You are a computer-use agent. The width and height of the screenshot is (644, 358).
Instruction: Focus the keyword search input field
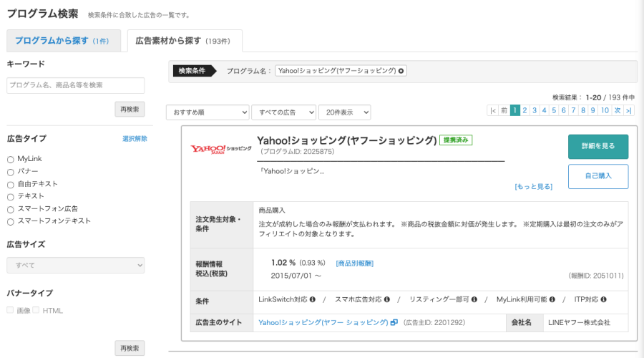[x=76, y=85]
